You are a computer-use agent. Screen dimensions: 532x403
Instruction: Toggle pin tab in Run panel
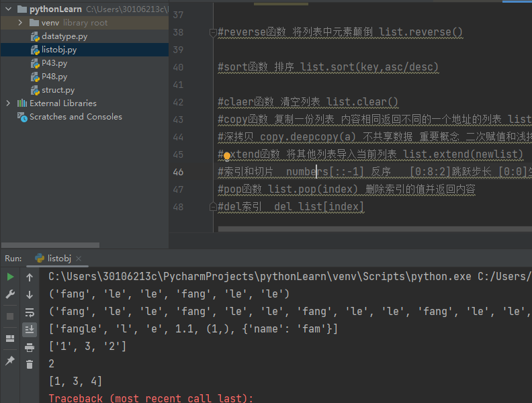coord(10,360)
